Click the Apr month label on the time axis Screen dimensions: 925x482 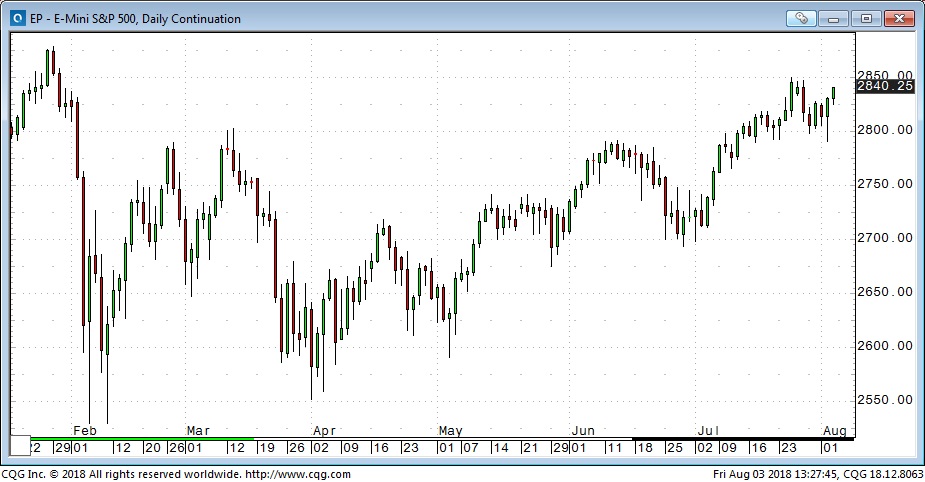(x=324, y=431)
